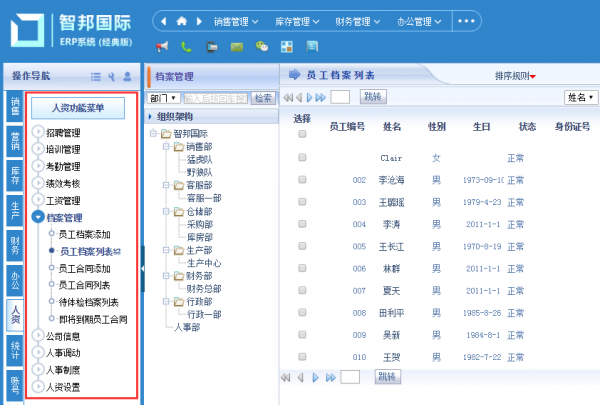The image size is (600, 405).
Task: Open the three-dots more menu
Action: [x=466, y=21]
